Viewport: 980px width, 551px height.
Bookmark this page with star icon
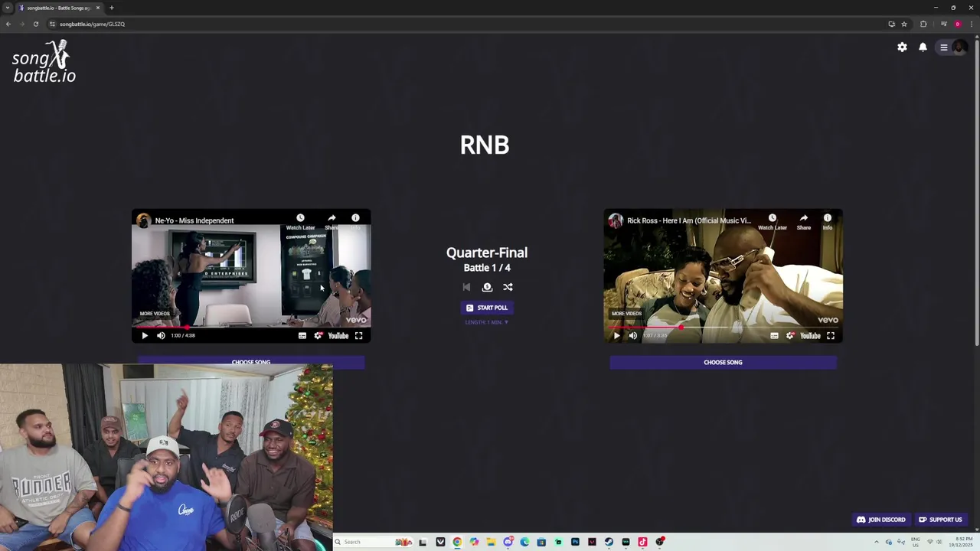[x=904, y=24]
